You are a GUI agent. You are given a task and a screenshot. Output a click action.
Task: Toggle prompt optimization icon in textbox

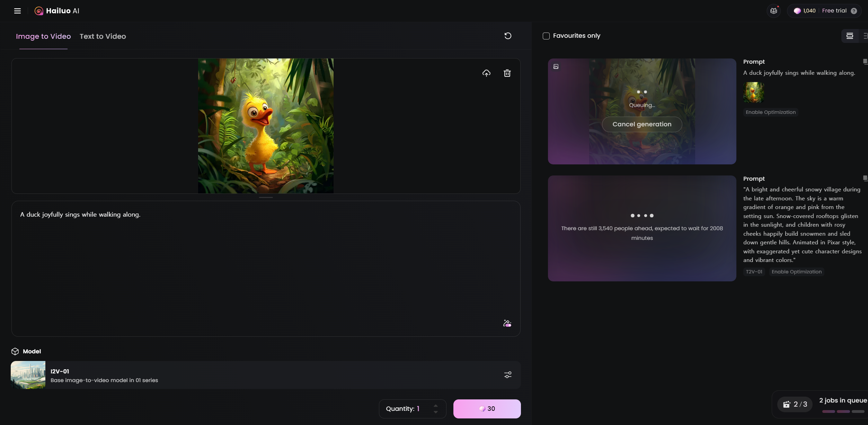507,323
